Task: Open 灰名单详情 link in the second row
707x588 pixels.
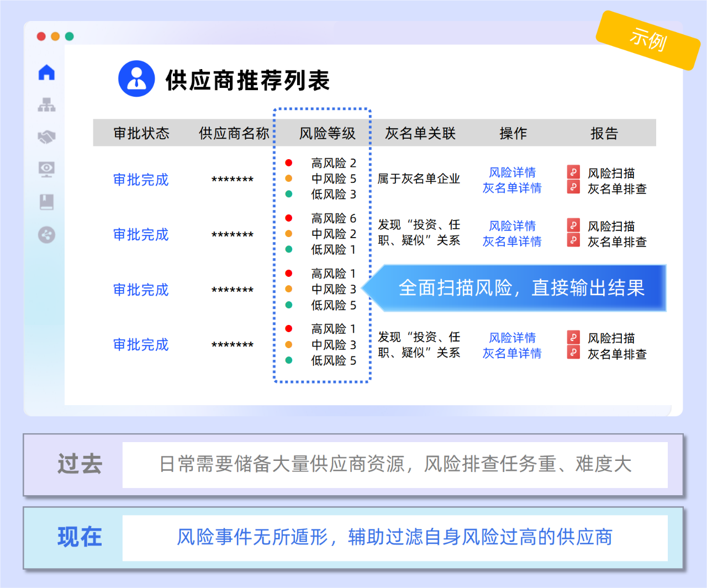Action: [512, 242]
